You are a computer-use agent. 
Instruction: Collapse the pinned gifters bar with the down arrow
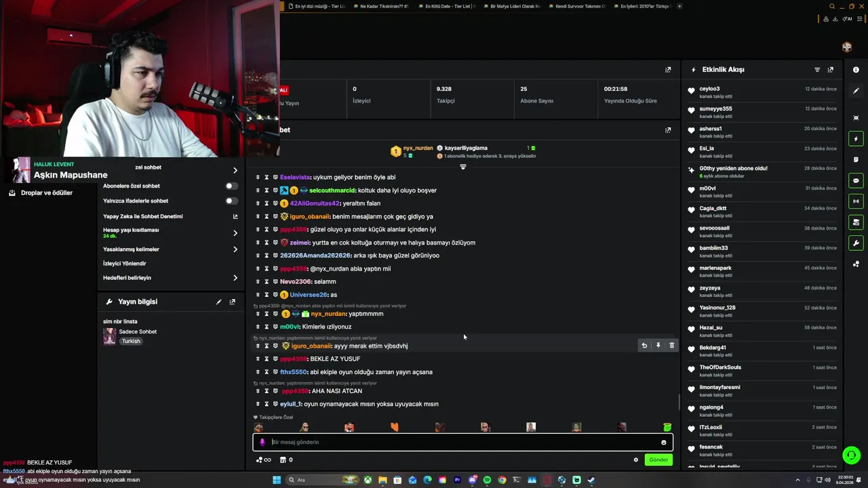click(x=463, y=167)
